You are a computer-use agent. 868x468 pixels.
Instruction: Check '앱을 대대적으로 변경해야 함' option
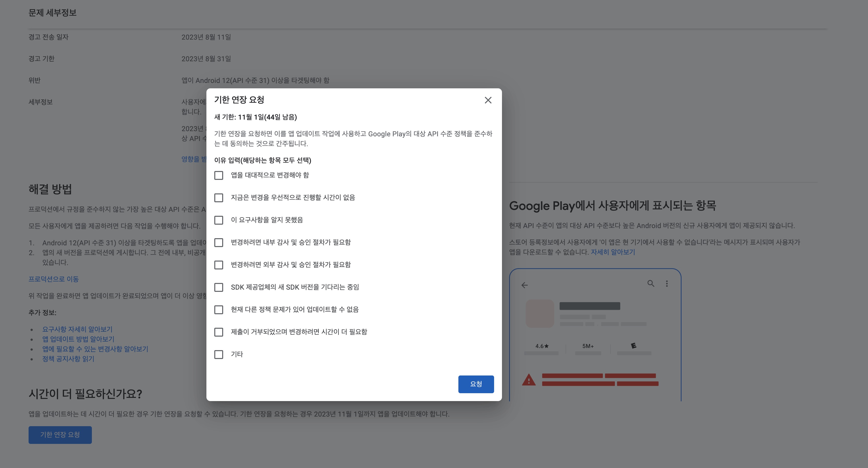click(219, 175)
